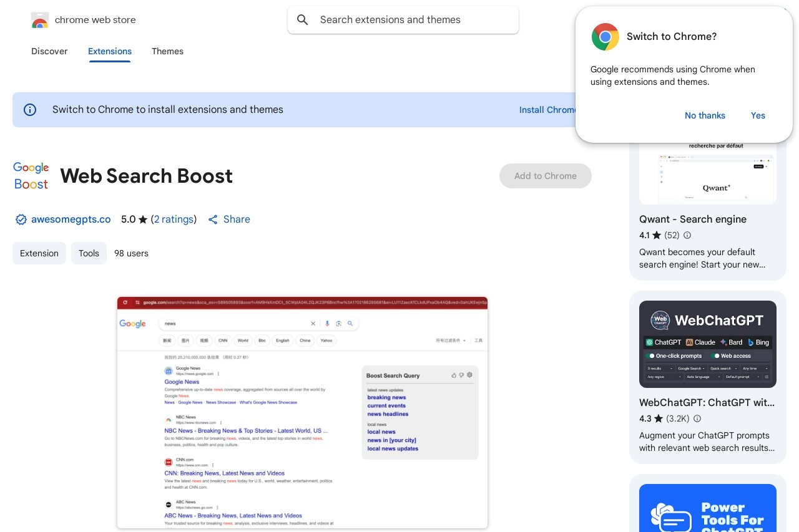Viewport: 799px width, 532px height.
Task: Confirm Switch to Chrome with Yes
Action: pos(758,115)
